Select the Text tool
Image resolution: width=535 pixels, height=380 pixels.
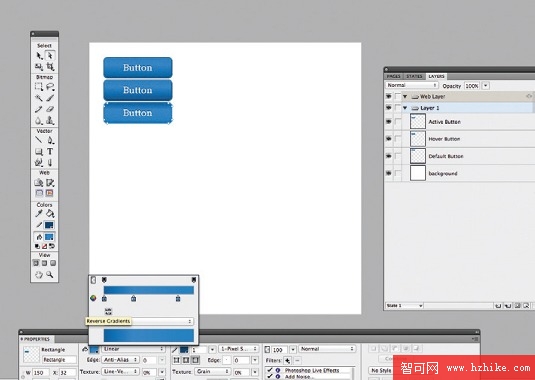click(50, 151)
